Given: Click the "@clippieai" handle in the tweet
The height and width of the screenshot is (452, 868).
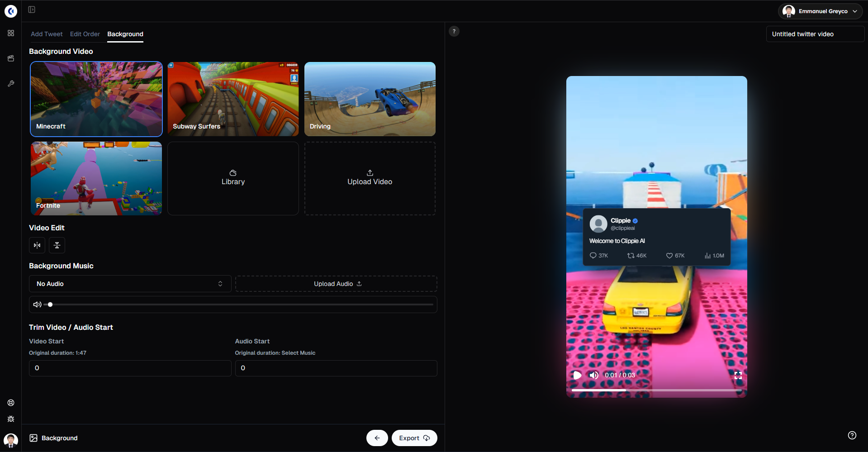Looking at the screenshot, I should point(623,228).
